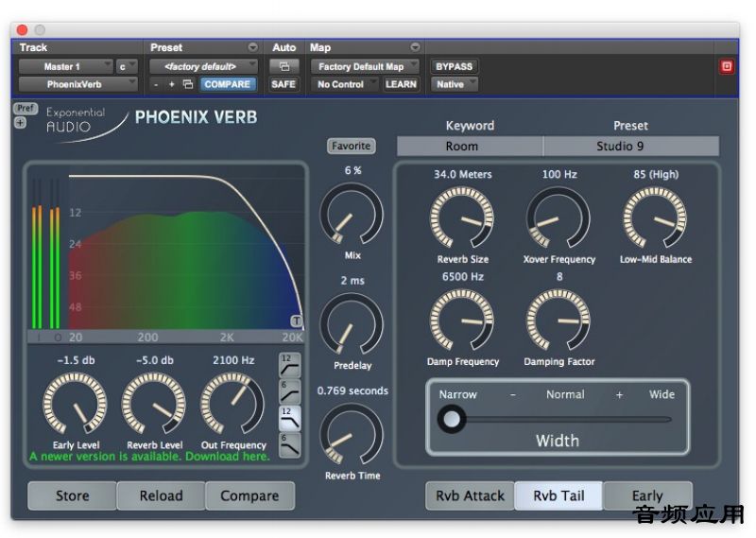
Task: Click the Damp Frequency knob
Action: pos(462,320)
